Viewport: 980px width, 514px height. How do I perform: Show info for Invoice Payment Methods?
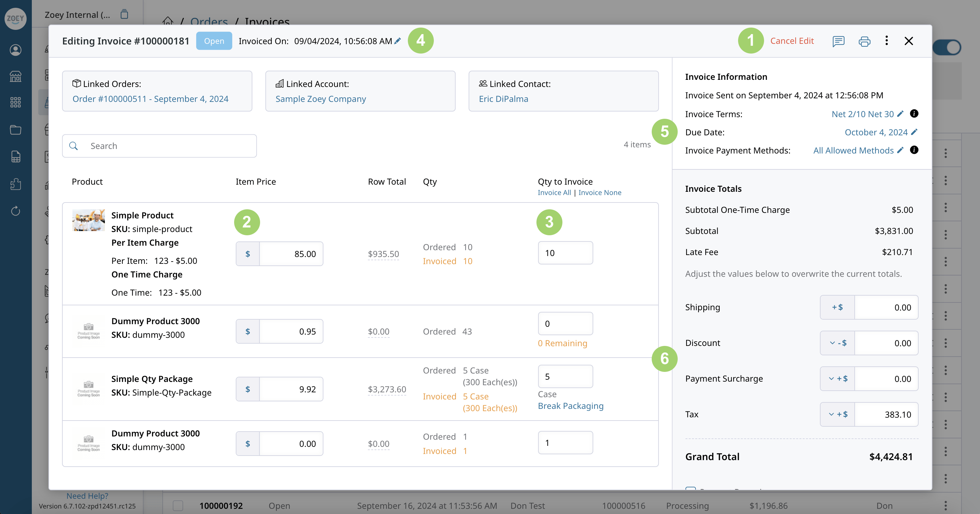click(914, 150)
